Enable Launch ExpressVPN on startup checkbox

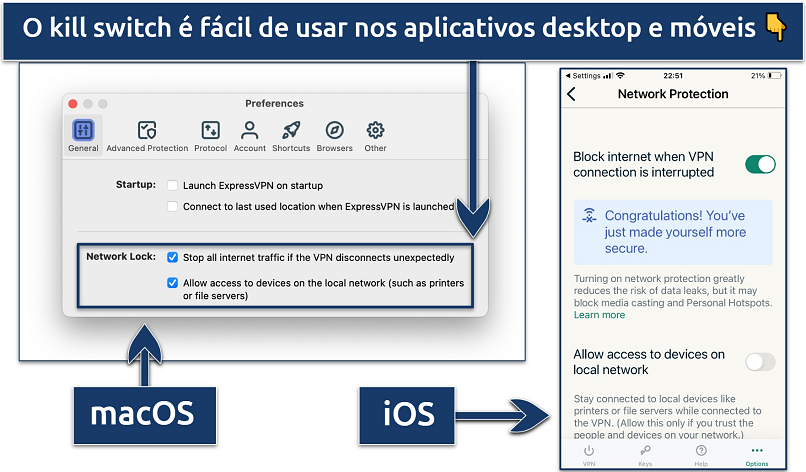pos(173,186)
